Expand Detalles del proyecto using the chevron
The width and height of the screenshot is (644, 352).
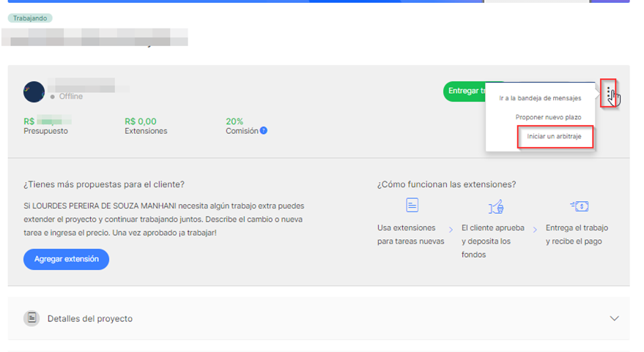(614, 318)
